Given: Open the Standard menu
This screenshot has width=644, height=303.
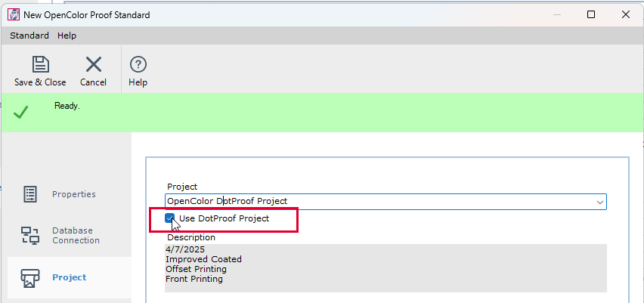Looking at the screenshot, I should coord(29,36).
